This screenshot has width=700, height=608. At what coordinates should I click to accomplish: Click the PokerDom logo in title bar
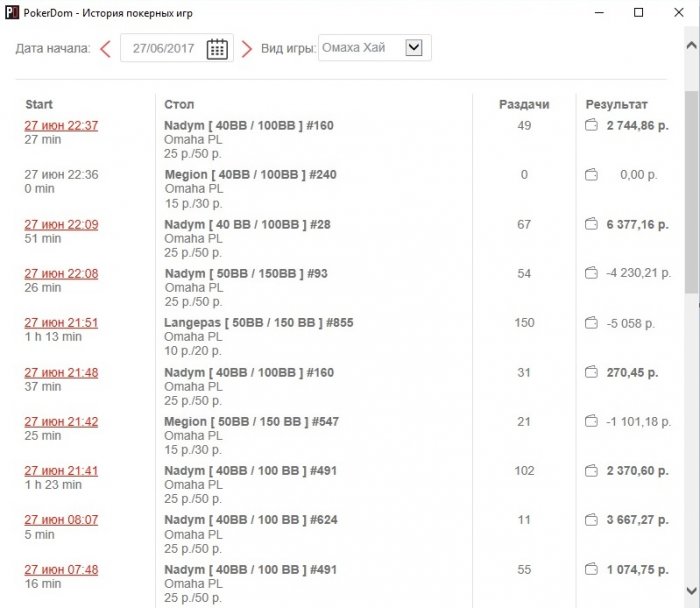tap(12, 12)
